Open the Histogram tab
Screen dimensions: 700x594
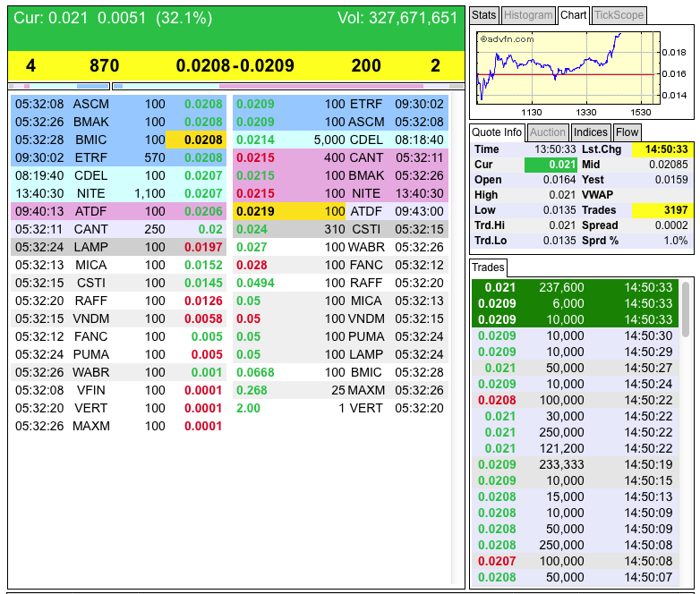(x=528, y=15)
